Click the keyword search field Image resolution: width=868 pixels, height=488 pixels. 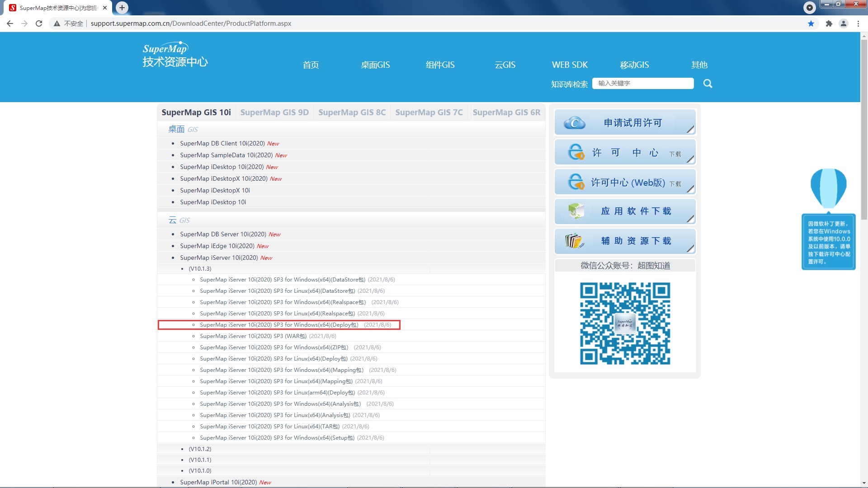click(643, 83)
